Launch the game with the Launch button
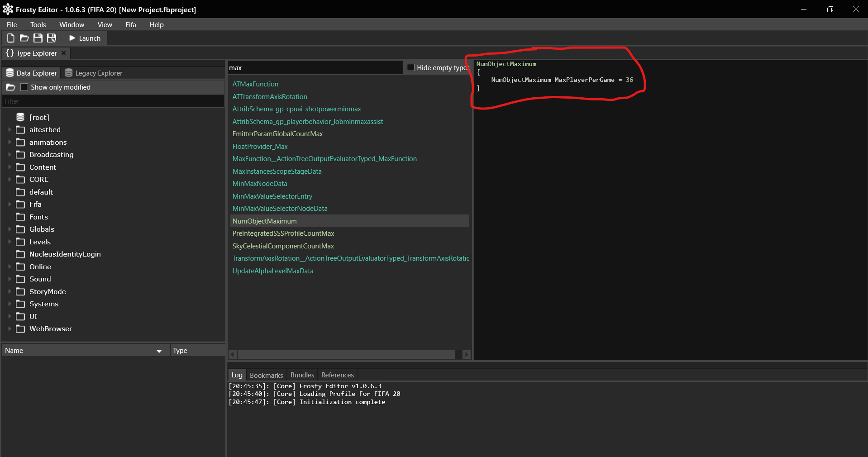The height and width of the screenshot is (457, 868). [85, 38]
